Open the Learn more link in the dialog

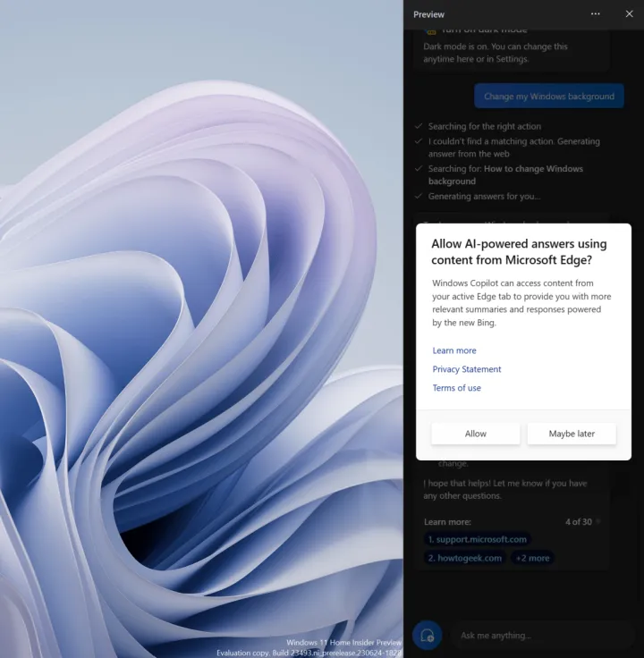click(x=454, y=350)
